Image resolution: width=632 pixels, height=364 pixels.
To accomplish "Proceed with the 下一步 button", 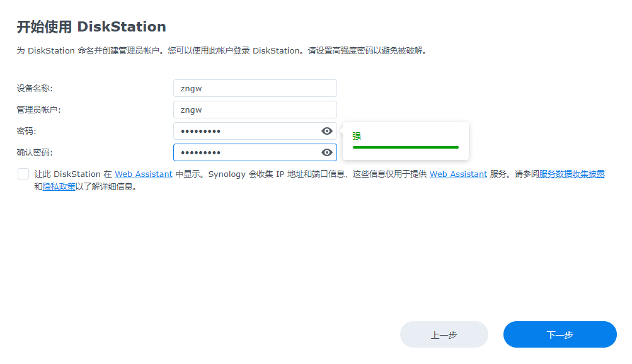I will click(x=560, y=334).
